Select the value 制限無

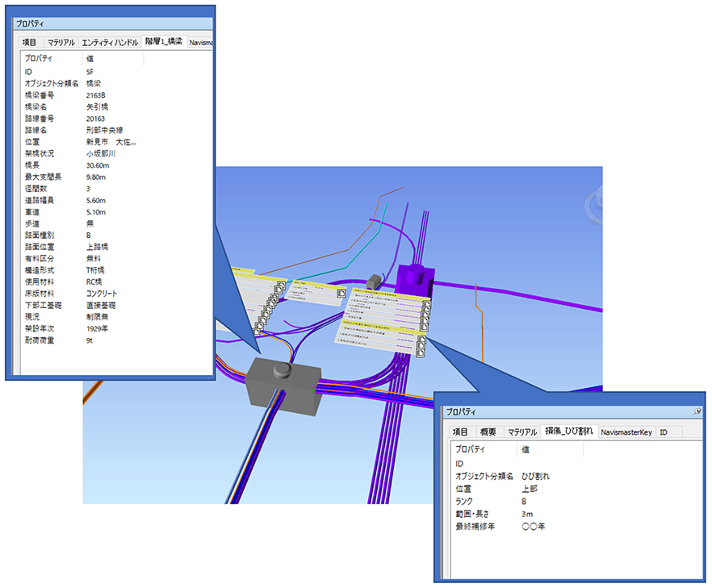[x=97, y=317]
